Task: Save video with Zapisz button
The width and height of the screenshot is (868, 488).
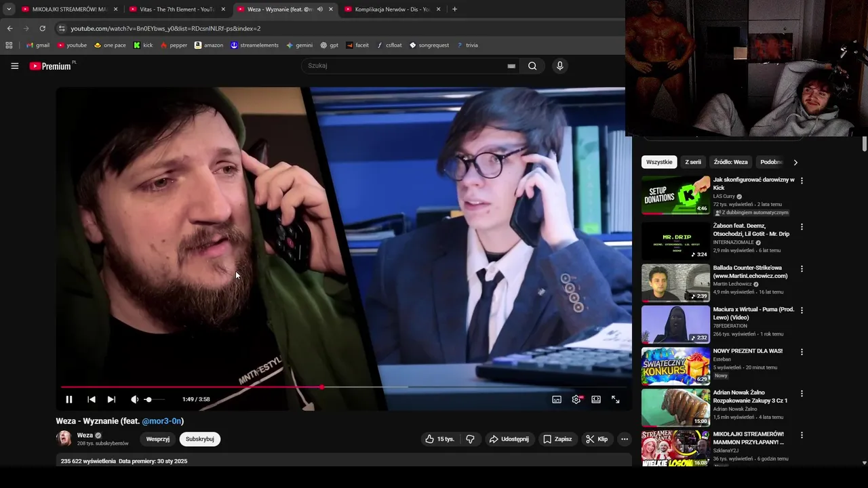Action: [x=557, y=439]
